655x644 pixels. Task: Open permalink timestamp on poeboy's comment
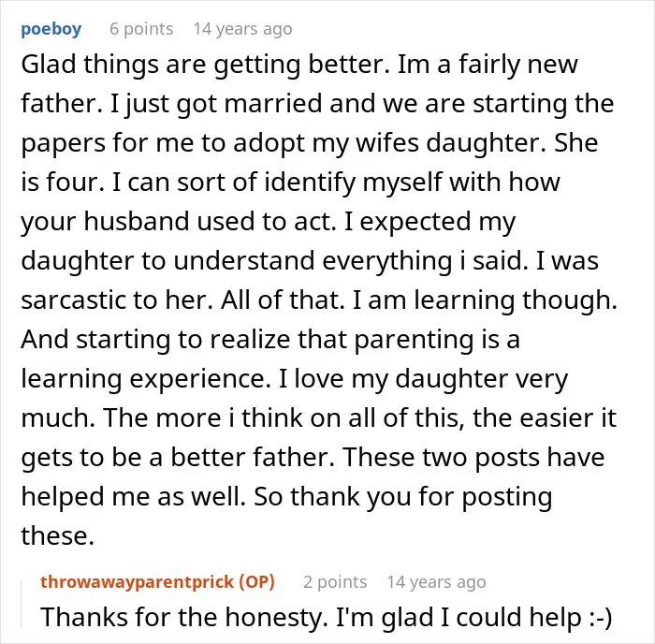point(242,29)
